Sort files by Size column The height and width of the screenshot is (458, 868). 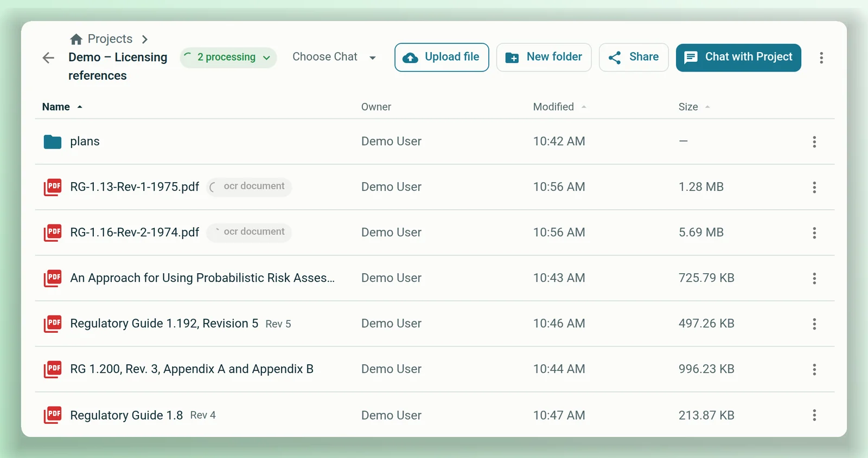pyautogui.click(x=694, y=107)
